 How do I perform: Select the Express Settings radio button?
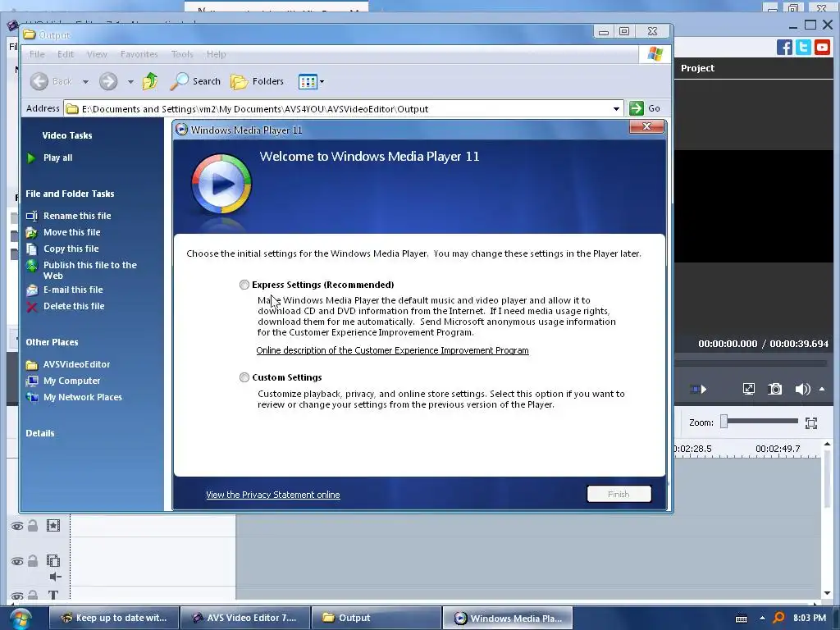244,285
